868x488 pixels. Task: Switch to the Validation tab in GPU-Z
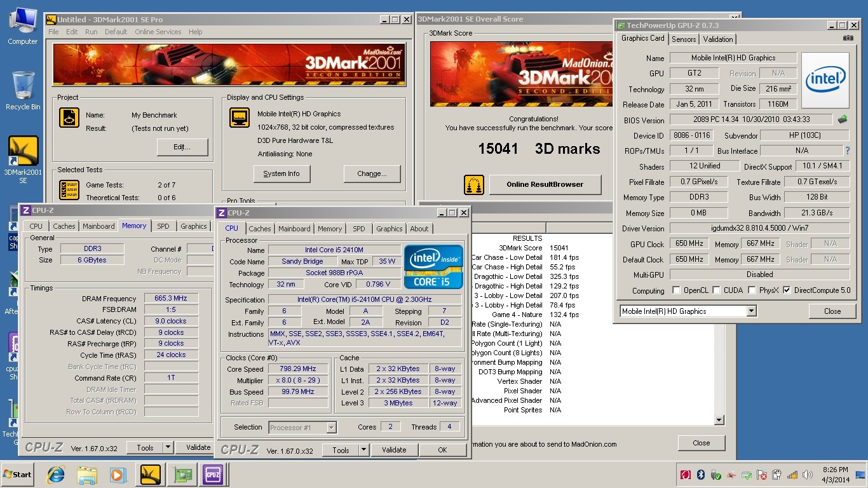(718, 39)
